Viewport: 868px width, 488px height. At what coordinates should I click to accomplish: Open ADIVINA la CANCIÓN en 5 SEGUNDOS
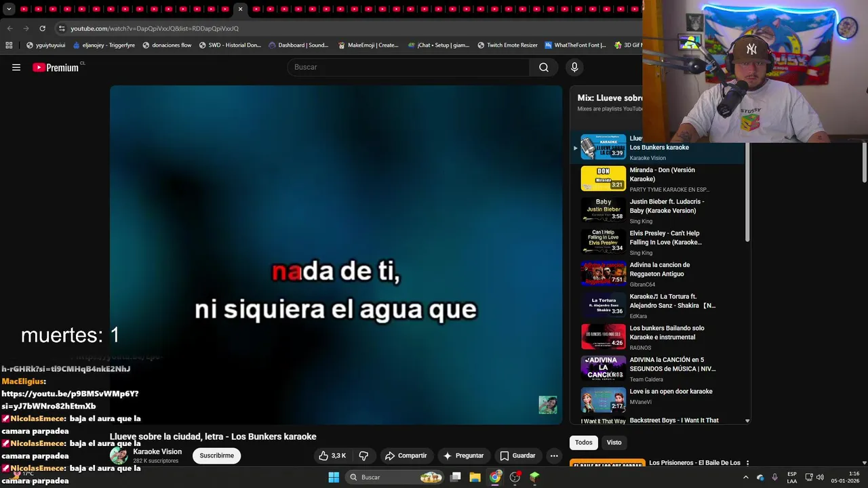(673, 364)
